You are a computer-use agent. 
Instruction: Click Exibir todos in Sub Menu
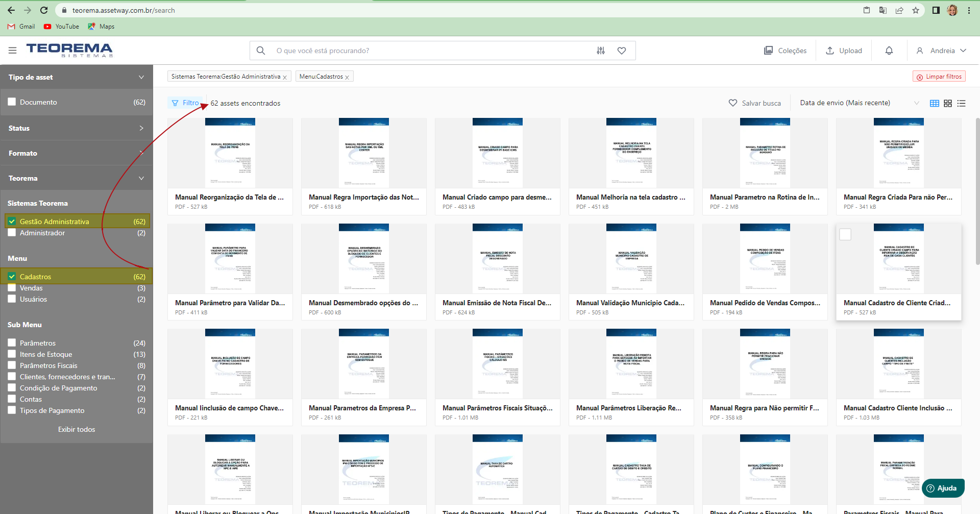(x=77, y=429)
